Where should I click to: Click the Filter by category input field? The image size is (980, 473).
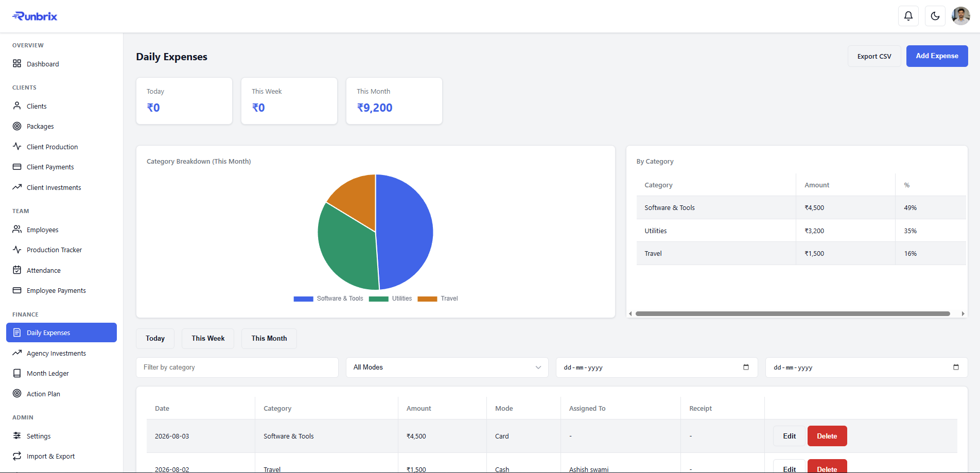[237, 367]
